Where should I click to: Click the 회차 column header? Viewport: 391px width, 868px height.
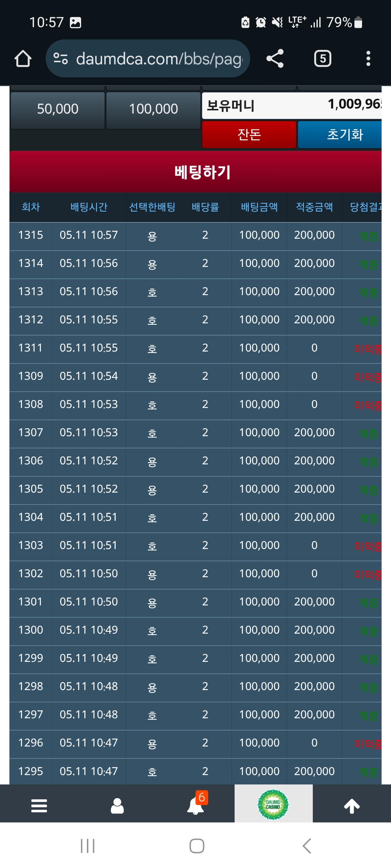tap(31, 207)
